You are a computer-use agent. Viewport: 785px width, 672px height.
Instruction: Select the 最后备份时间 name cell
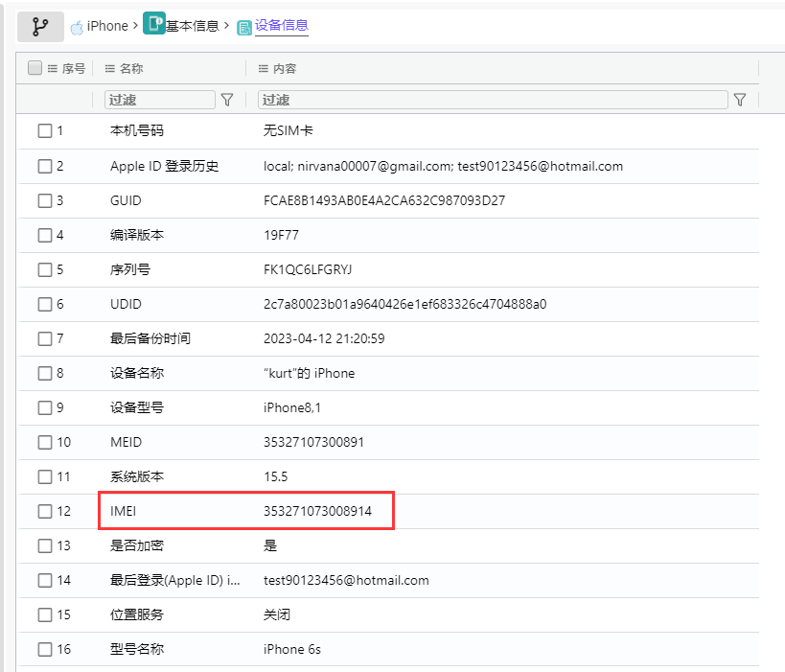150,339
